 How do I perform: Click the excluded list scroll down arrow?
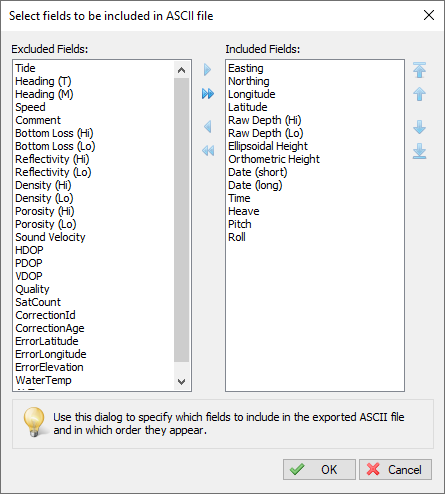[182, 382]
